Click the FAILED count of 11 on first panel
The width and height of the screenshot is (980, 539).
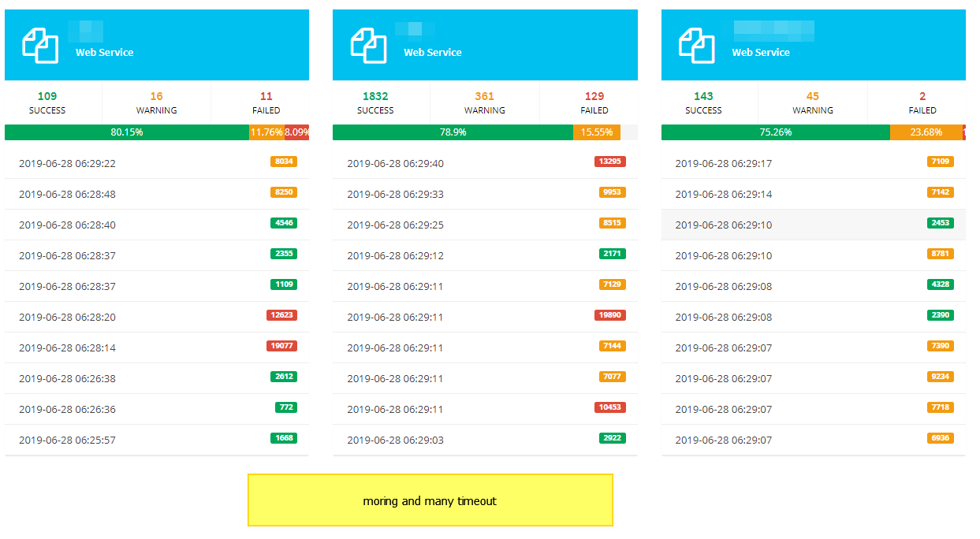266,101
